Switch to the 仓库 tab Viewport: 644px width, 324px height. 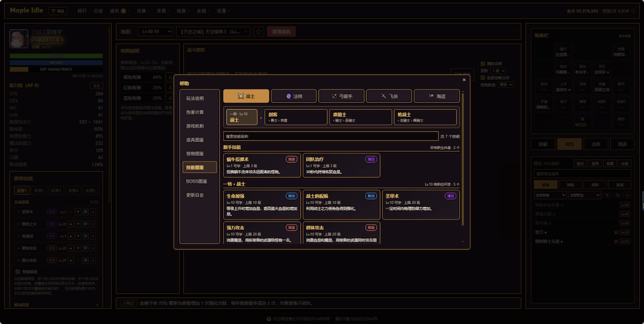click(x=596, y=144)
